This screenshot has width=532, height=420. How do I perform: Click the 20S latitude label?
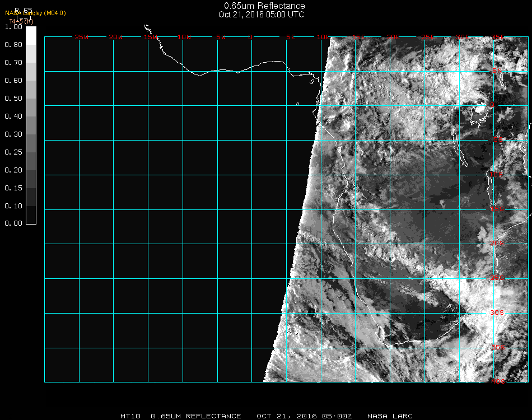click(497, 243)
